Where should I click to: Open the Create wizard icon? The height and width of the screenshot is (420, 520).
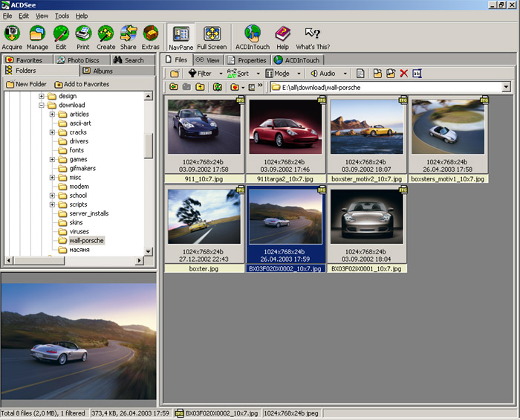click(105, 37)
